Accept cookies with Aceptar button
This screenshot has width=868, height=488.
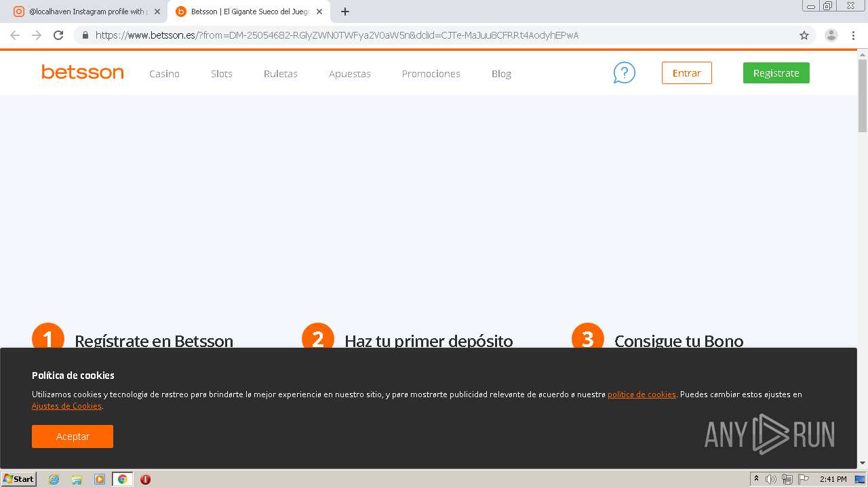[x=73, y=436]
